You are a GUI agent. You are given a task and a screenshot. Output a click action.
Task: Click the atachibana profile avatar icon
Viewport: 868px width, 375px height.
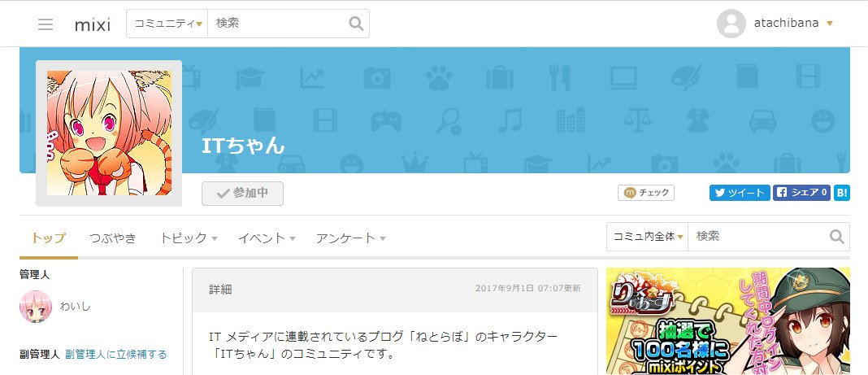(731, 24)
